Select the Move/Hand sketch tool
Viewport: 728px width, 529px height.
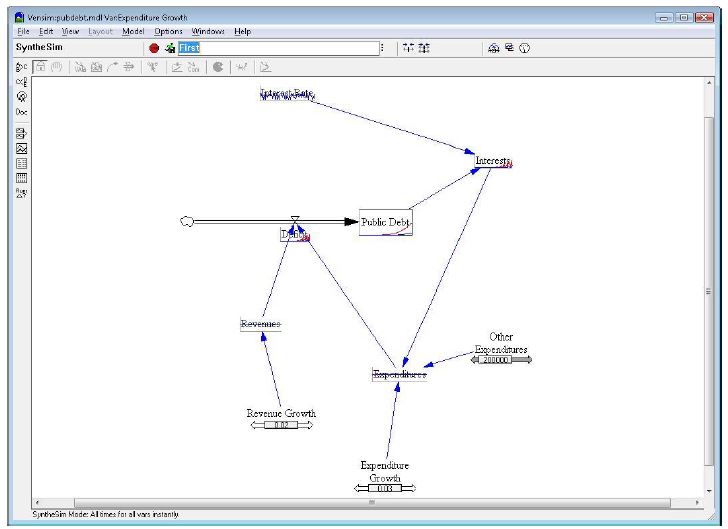click(x=58, y=67)
